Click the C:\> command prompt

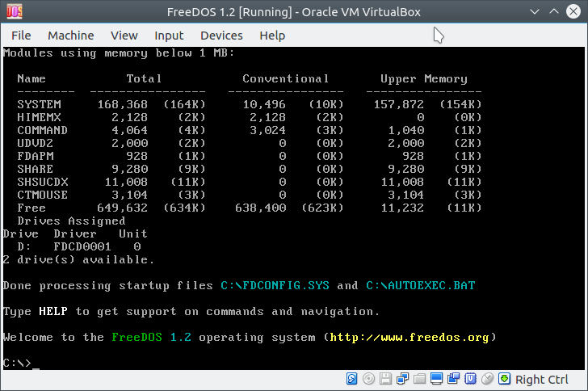[x=17, y=364]
